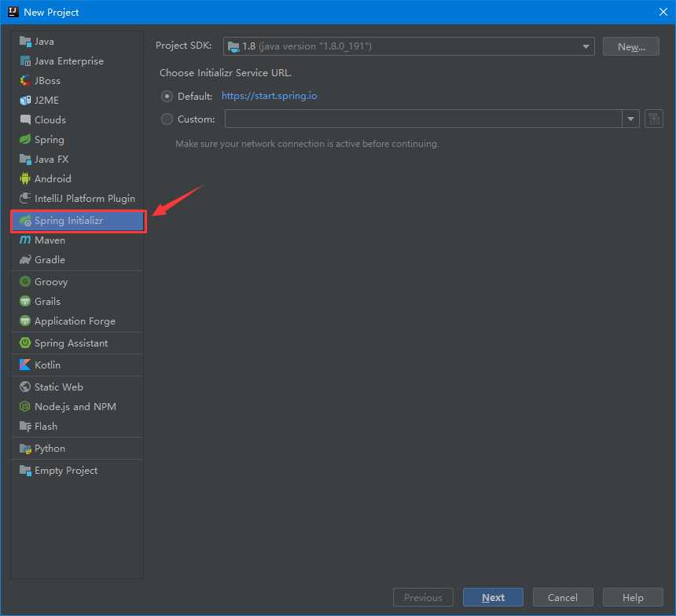The height and width of the screenshot is (616, 676).
Task: Open the Project SDK dropdown
Action: point(409,46)
